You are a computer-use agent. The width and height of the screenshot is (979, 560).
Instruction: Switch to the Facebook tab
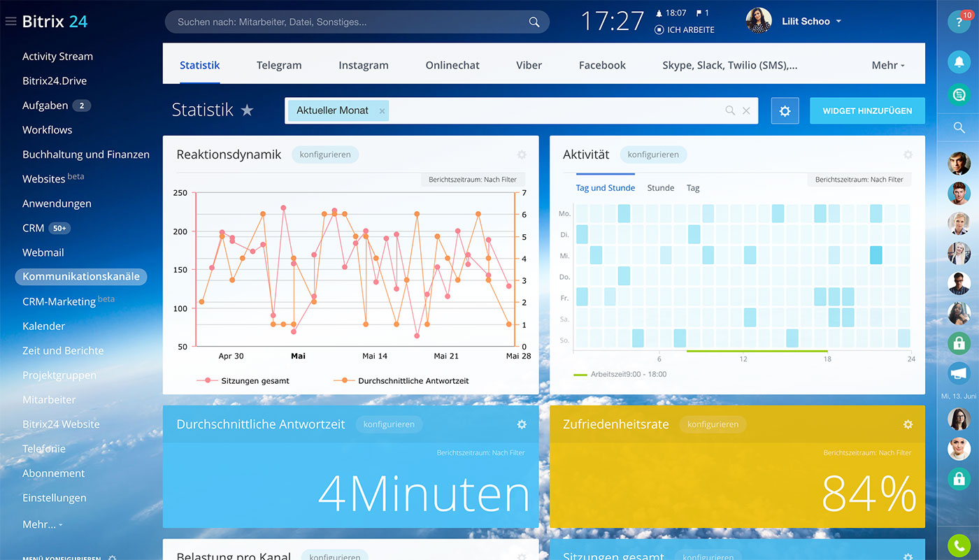pyautogui.click(x=602, y=65)
